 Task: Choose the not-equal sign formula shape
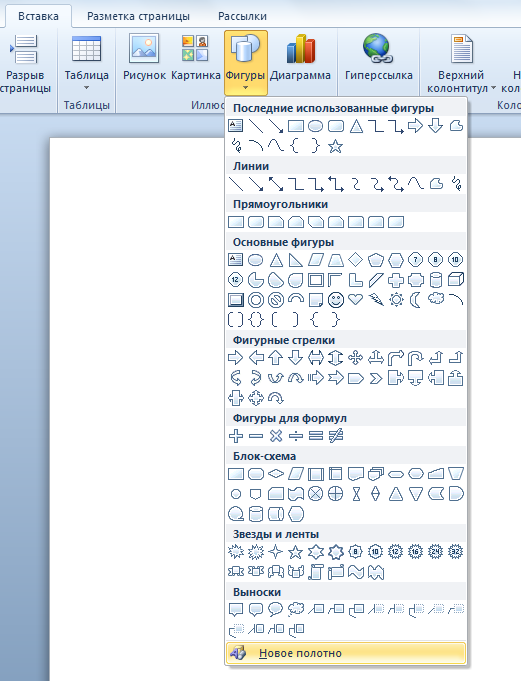(x=336, y=436)
